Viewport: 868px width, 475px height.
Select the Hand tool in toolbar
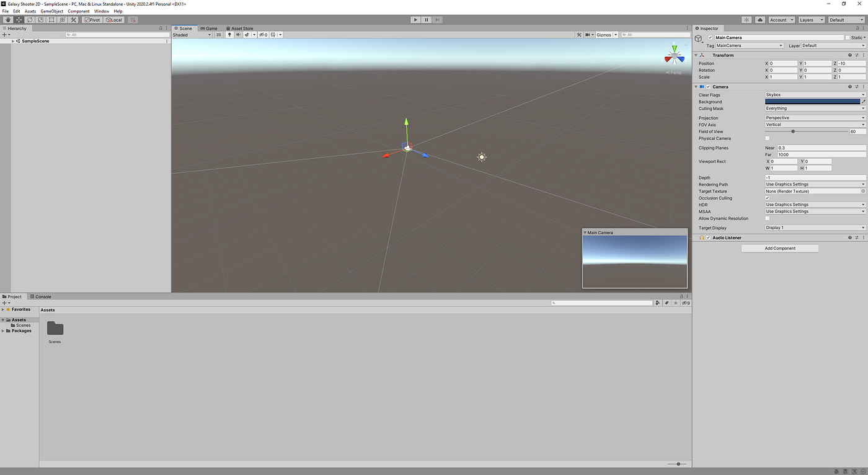8,20
